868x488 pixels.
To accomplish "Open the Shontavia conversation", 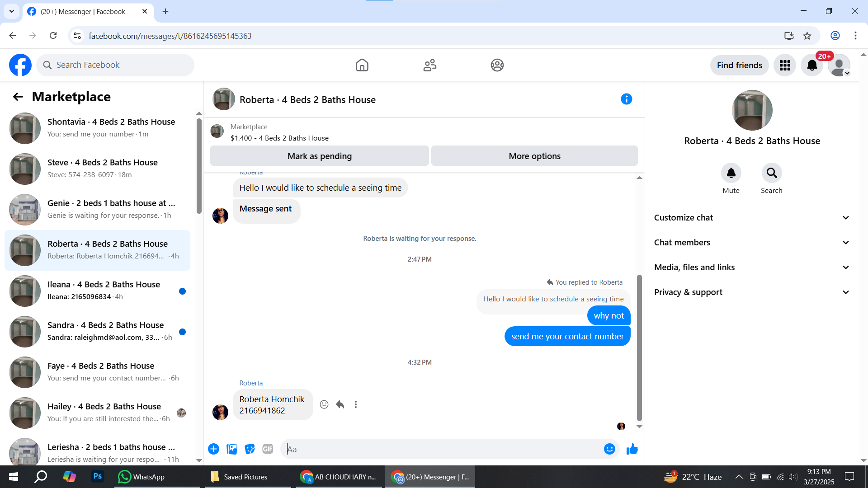I will [97, 128].
